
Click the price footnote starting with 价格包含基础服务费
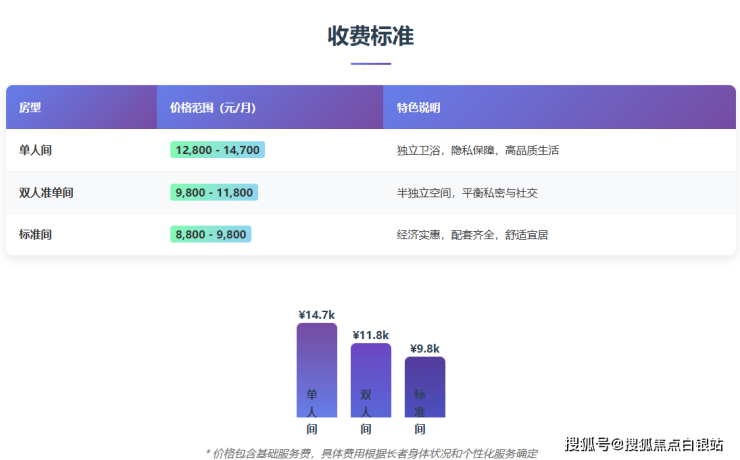point(371,453)
